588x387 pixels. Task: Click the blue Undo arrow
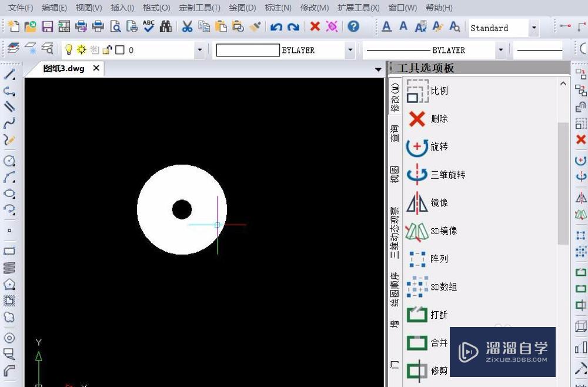coord(276,27)
